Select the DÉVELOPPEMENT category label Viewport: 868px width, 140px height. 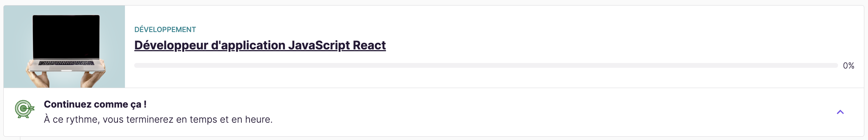pyautogui.click(x=165, y=29)
